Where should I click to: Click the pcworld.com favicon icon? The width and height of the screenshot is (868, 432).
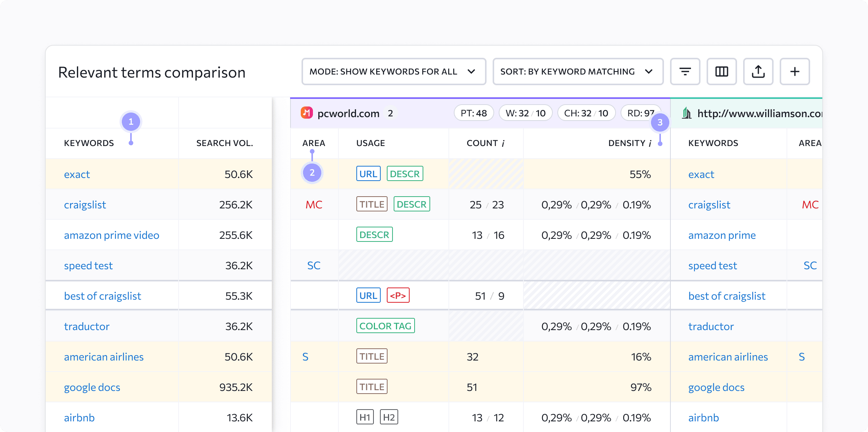coord(307,113)
